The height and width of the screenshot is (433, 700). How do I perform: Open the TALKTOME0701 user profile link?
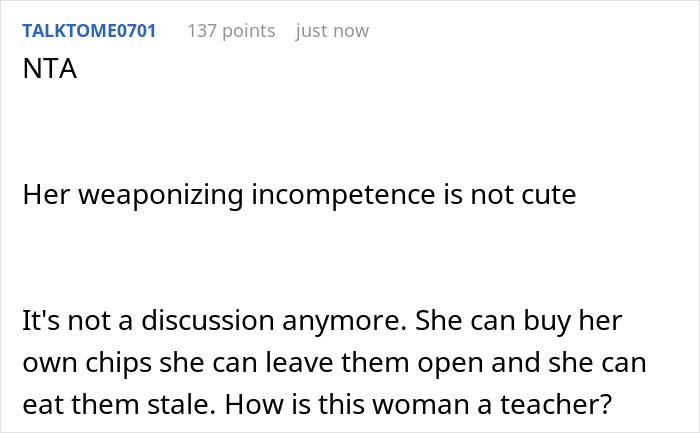tap(88, 31)
